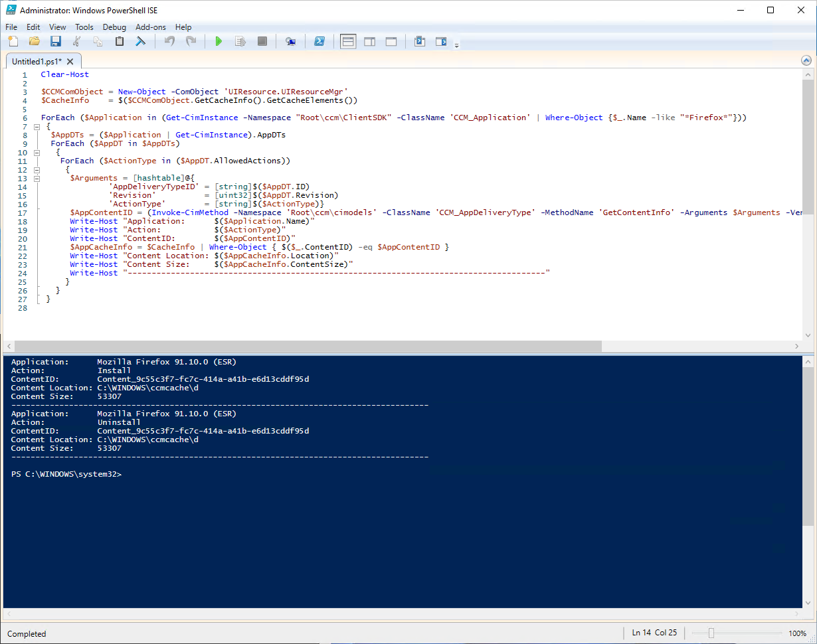Collapse the code block at line 7
Image resolution: width=817 pixels, height=644 pixels.
click(x=37, y=126)
